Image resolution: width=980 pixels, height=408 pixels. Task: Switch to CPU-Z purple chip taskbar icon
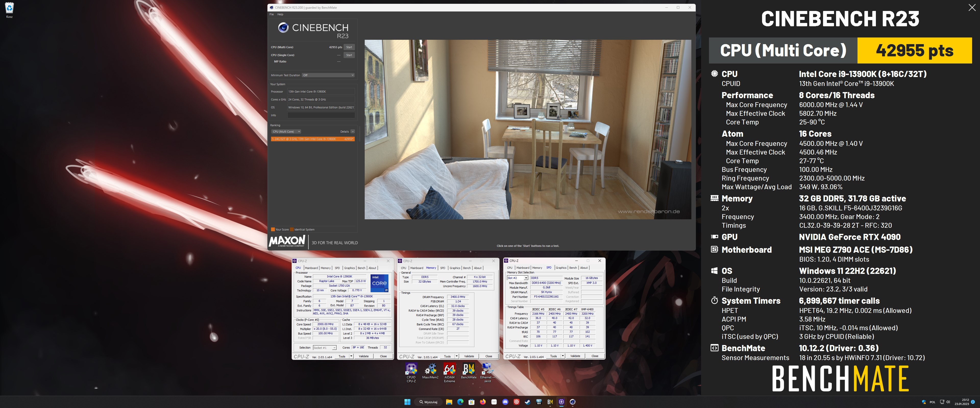(561, 402)
